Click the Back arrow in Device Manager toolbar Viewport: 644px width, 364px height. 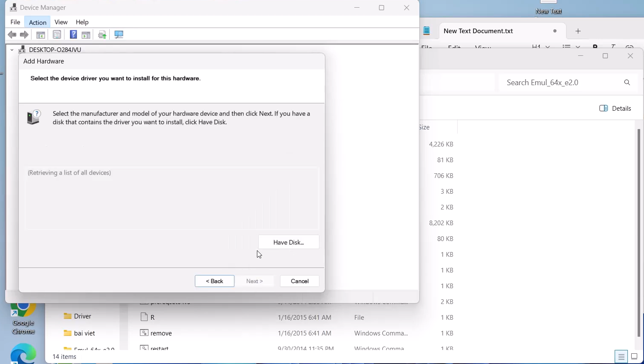tap(12, 35)
